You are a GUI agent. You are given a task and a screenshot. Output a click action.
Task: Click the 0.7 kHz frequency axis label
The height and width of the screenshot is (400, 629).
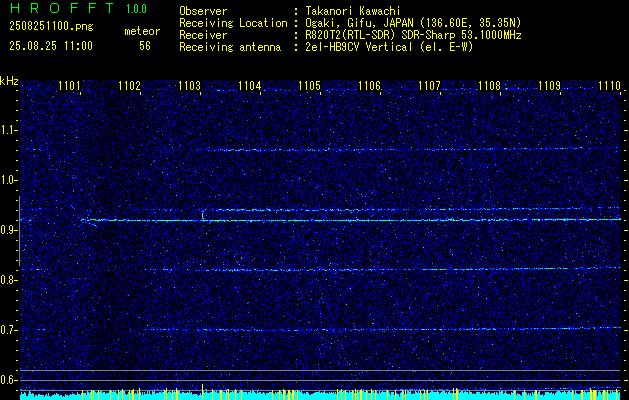[9, 330]
